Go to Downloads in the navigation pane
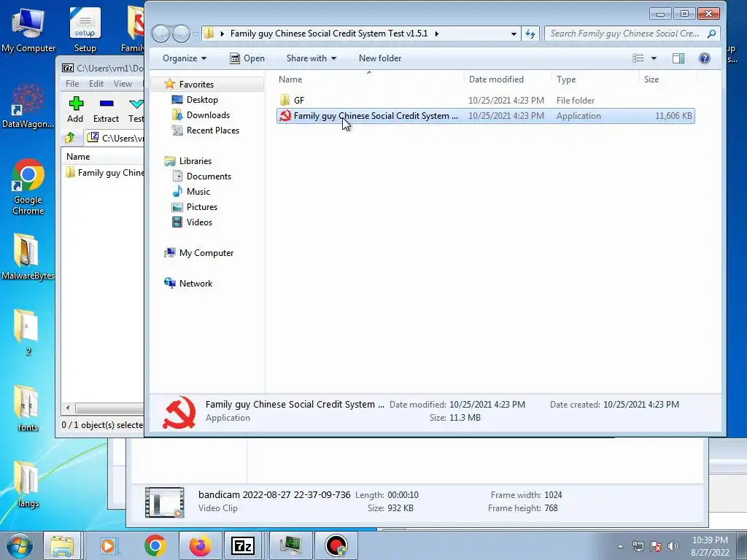This screenshot has width=747, height=560. pos(201,114)
